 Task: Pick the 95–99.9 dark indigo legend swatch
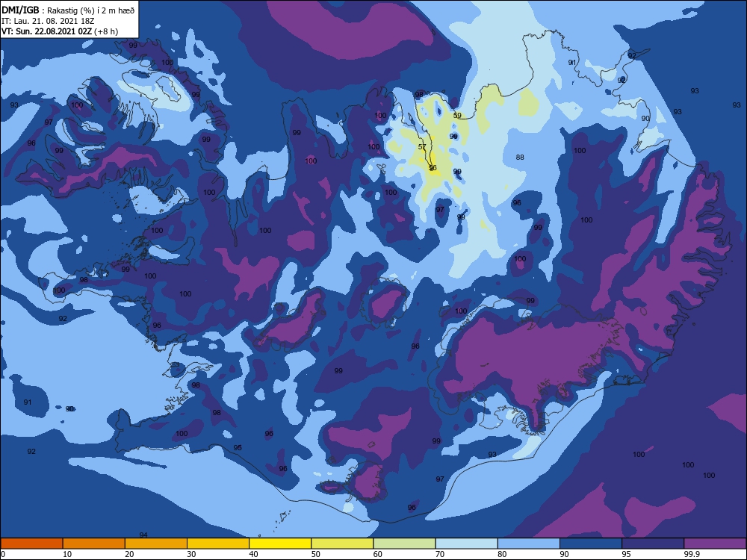(x=653, y=544)
